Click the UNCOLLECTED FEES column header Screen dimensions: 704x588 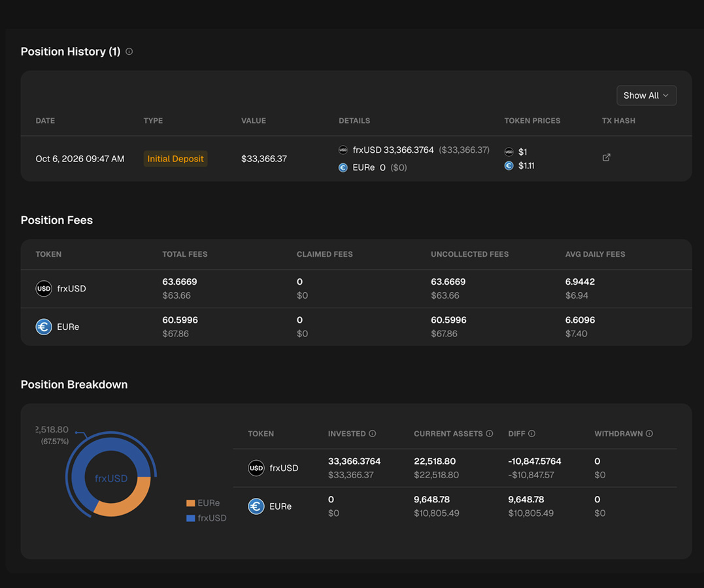pyautogui.click(x=469, y=254)
